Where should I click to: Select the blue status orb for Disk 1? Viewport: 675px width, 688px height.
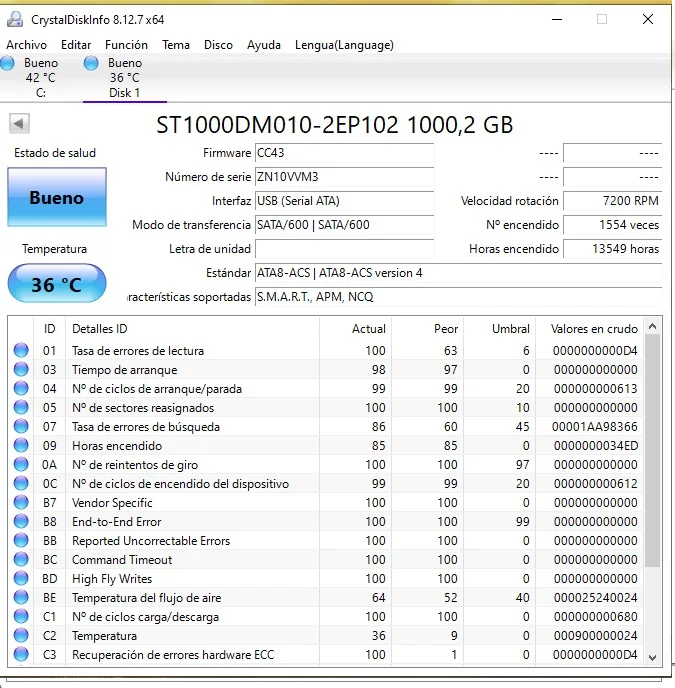click(x=91, y=63)
